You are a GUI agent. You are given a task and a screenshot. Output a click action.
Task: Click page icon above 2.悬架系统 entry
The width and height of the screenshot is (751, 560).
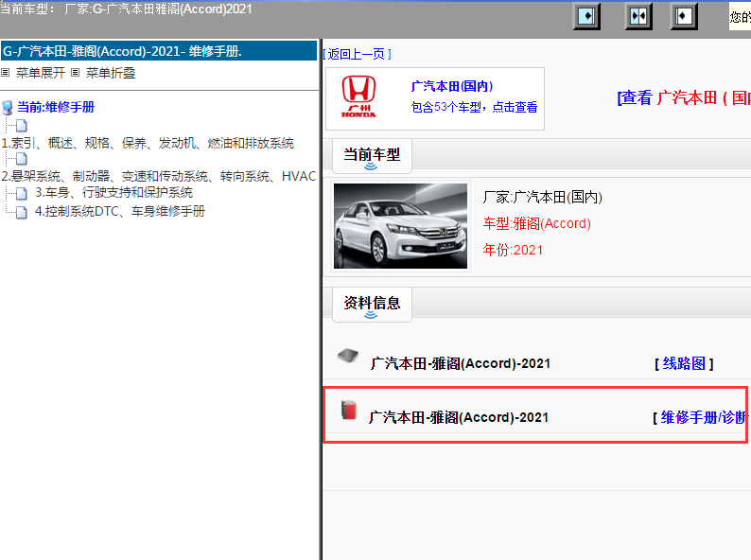click(x=22, y=159)
